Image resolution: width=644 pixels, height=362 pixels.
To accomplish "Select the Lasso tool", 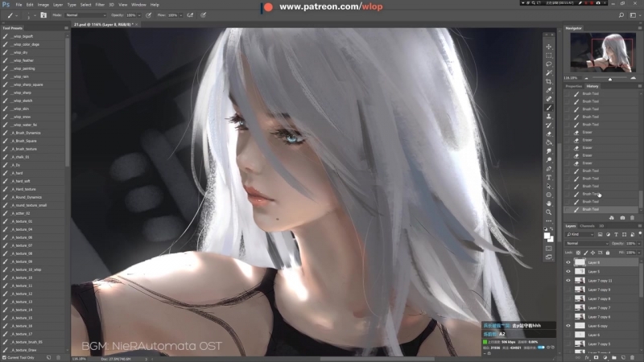I will tap(549, 64).
